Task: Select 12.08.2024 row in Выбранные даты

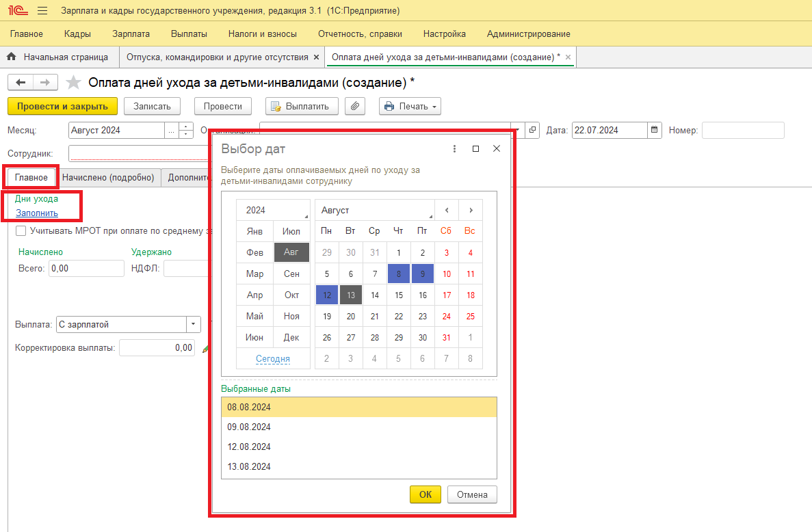Action: point(359,447)
